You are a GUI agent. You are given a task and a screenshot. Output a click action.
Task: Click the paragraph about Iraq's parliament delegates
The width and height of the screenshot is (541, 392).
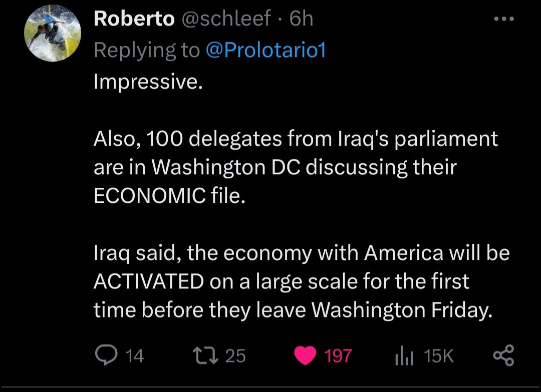point(296,167)
